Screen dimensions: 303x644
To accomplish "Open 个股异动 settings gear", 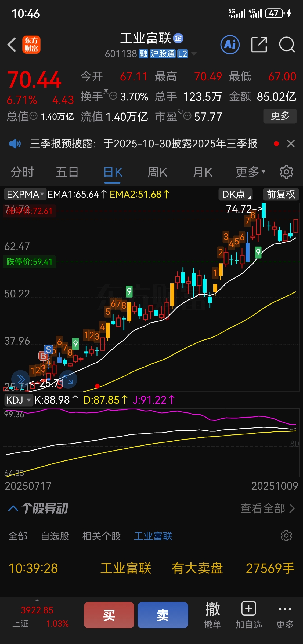I will coord(286,536).
